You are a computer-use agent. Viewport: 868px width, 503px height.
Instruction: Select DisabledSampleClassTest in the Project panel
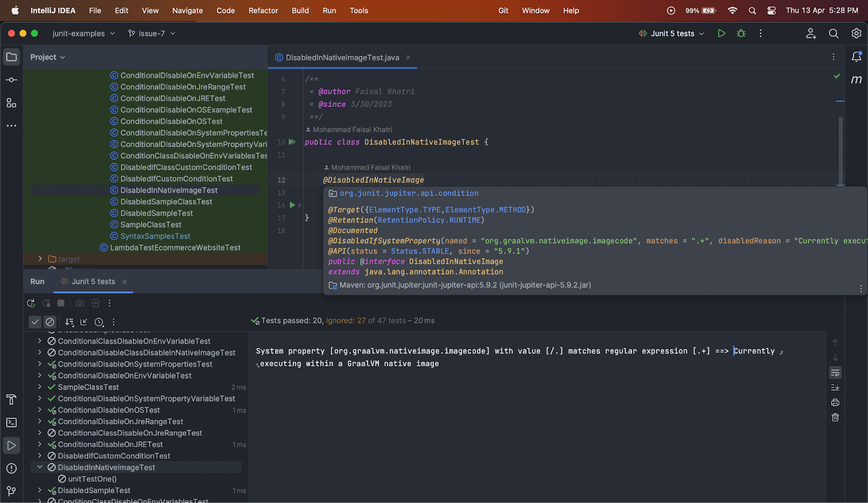[x=165, y=201]
